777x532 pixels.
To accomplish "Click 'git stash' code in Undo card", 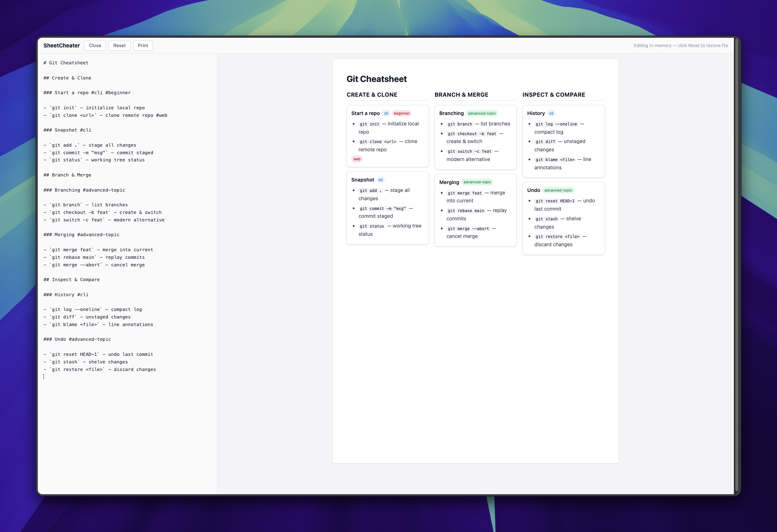I will point(547,219).
